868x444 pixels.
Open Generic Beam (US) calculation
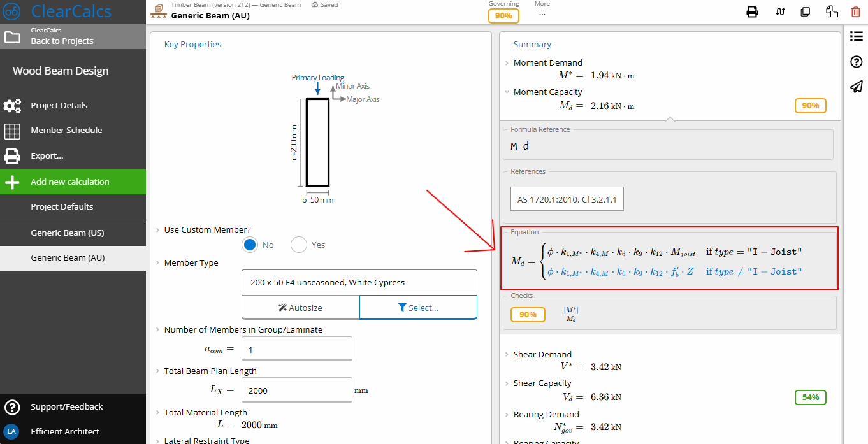tap(73, 233)
